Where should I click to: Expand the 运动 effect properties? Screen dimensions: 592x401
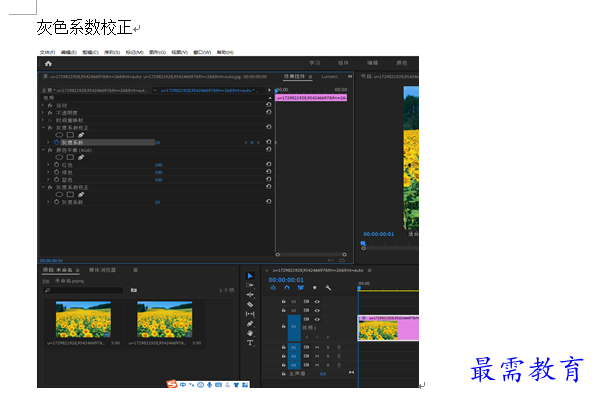(x=43, y=105)
